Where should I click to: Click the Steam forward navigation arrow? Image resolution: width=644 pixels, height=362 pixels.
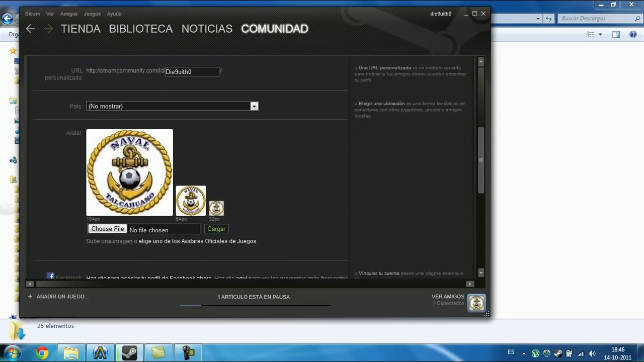click(48, 29)
